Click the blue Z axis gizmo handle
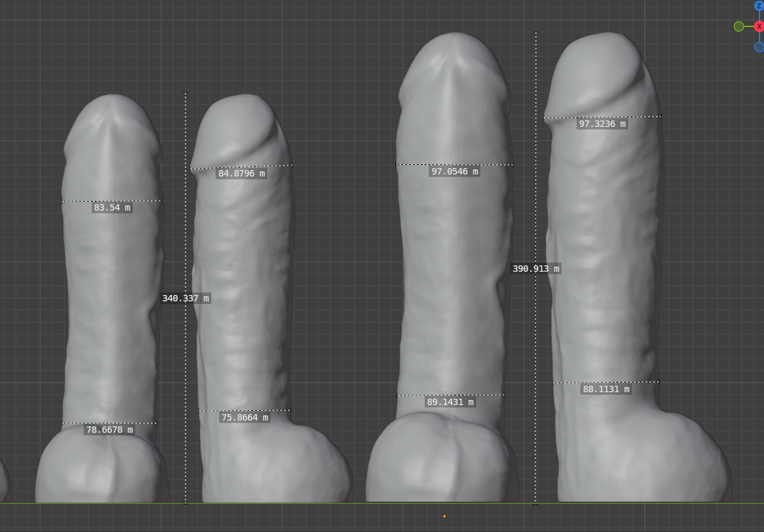The image size is (764, 532). coord(759,6)
